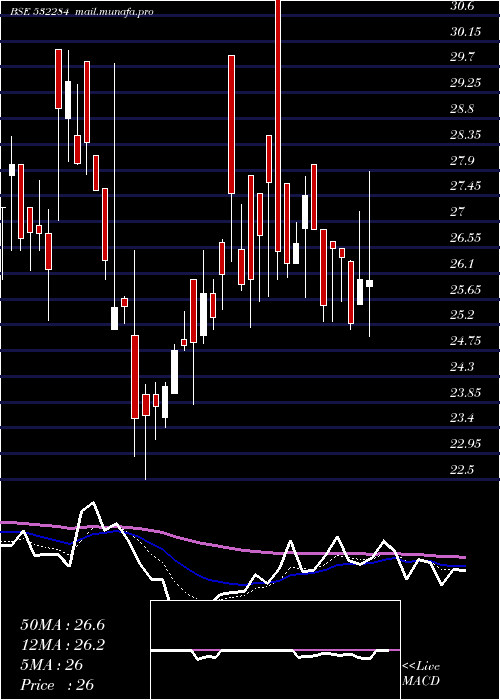Click the 26.1 price axis label
Image resolution: width=500 pixels, height=700 pixels.
click(x=461, y=263)
